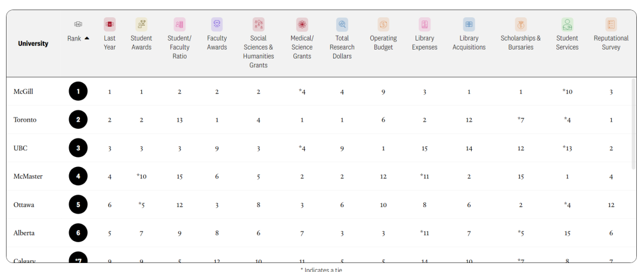The image size is (644, 272).
Task: Click the Scholarships & Bursaries icon
Action: [521, 24]
